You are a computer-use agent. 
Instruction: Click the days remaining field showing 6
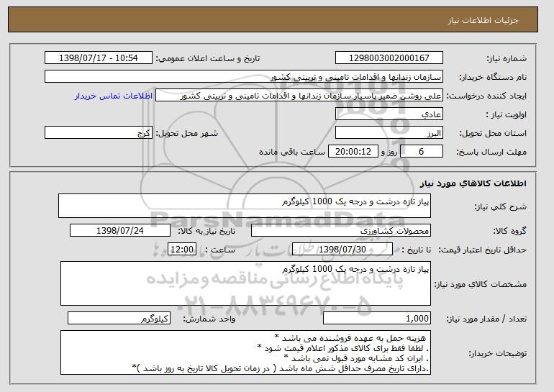[421, 152]
